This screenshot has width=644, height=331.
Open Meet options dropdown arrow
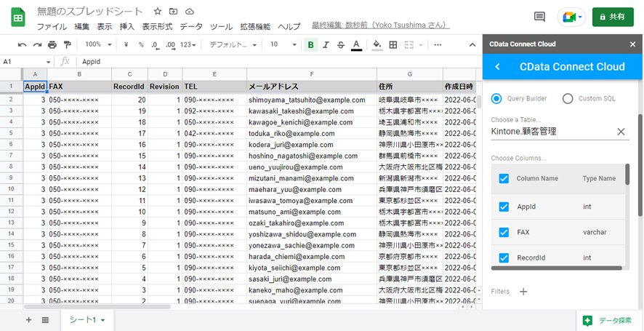click(580, 17)
